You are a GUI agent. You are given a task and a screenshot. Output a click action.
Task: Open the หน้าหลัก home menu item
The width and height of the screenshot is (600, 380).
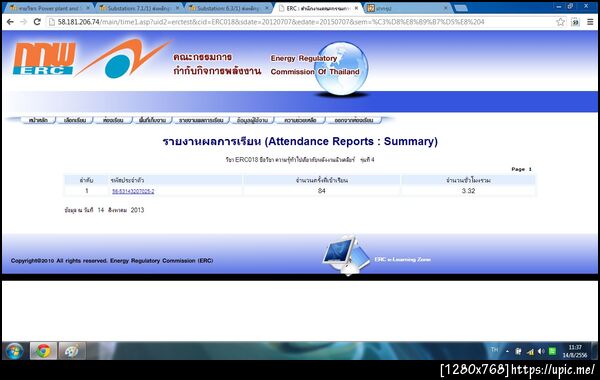pyautogui.click(x=38, y=120)
